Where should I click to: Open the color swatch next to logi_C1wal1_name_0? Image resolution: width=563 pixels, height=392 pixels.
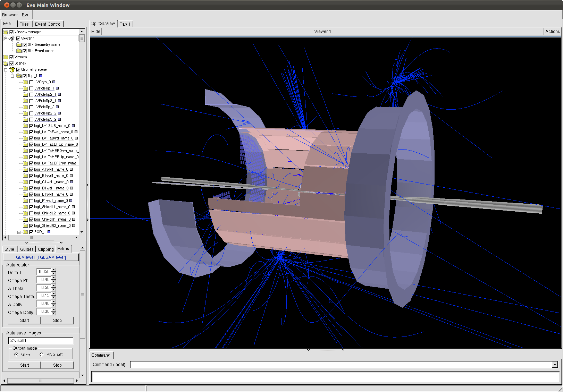pos(72,182)
